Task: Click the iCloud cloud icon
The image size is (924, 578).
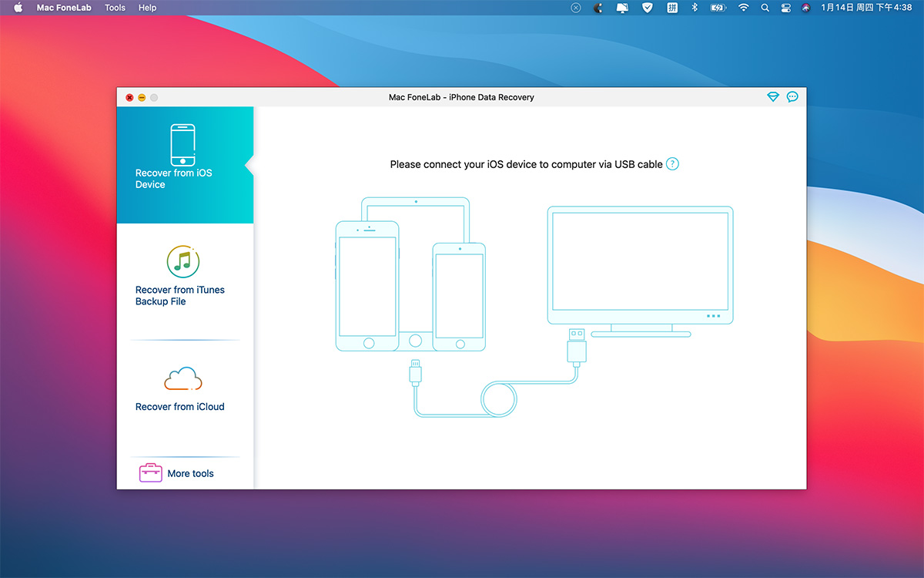Action: point(183,379)
